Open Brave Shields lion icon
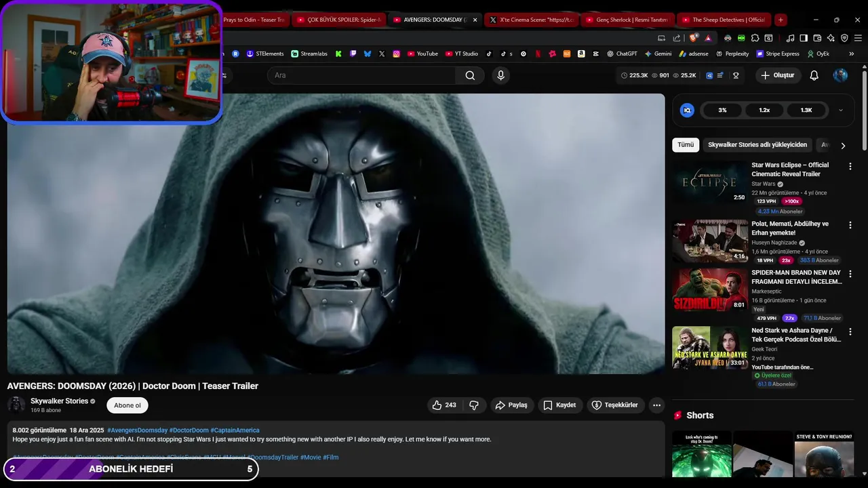Viewport: 868px width, 488px height. [x=693, y=38]
